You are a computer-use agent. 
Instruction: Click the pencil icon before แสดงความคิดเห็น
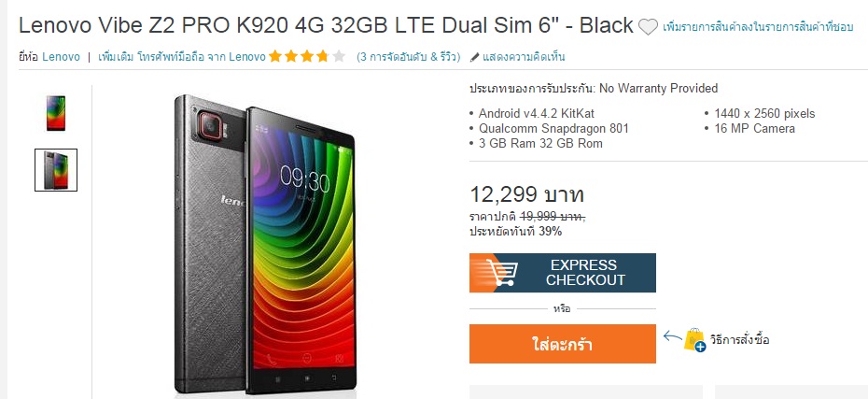pos(474,57)
